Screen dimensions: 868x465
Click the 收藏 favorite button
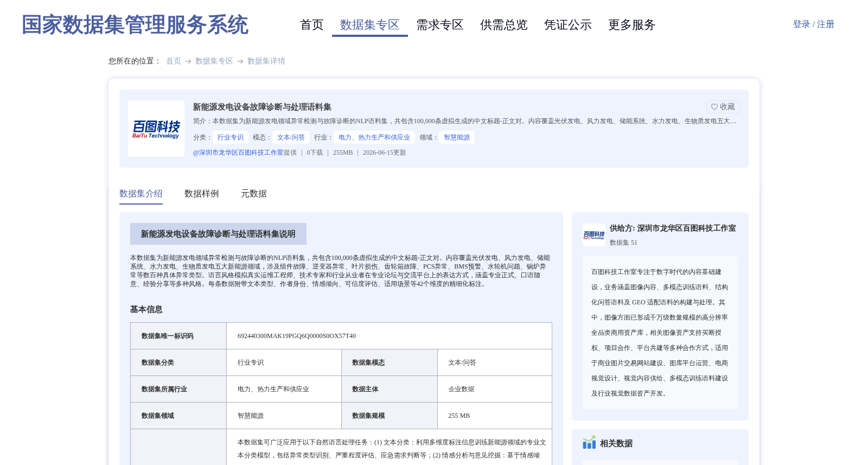tap(723, 107)
